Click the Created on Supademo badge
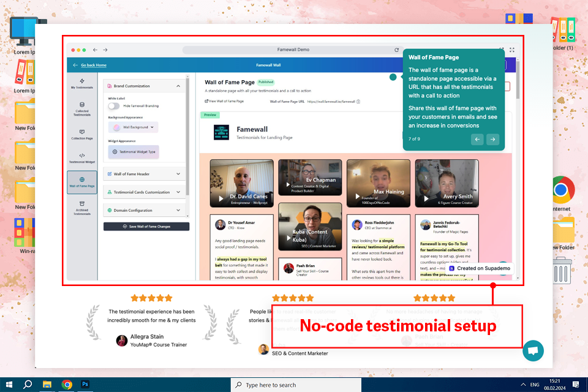Viewport: 588px width, 392px height. 480,268
